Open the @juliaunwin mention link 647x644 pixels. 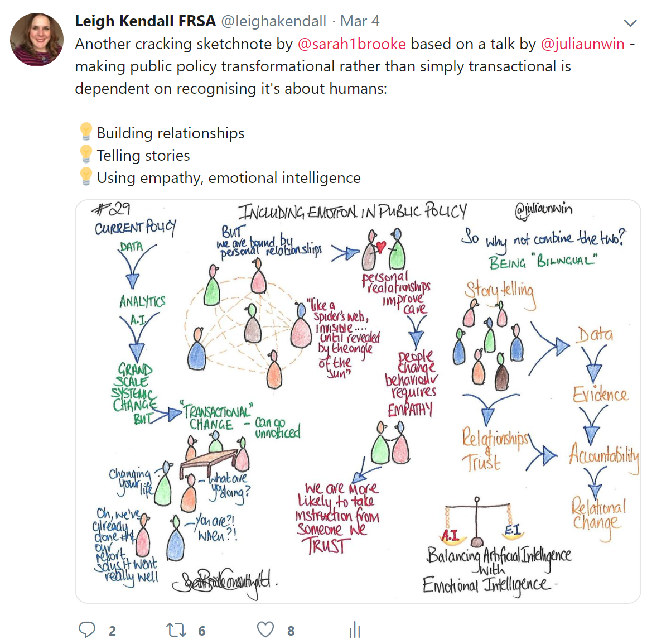[583, 44]
